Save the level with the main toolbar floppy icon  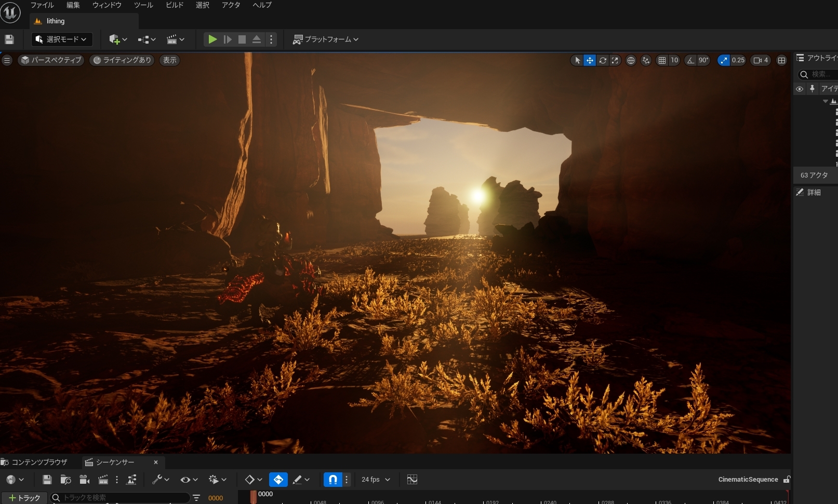point(9,39)
